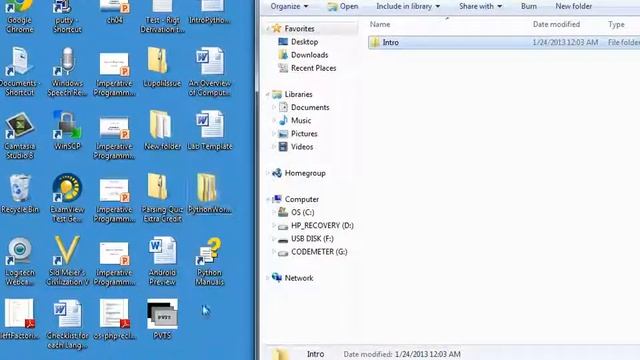640x360 pixels.
Task: Launch Windows Speech Recognition shortcut
Action: pyautogui.click(x=67, y=72)
